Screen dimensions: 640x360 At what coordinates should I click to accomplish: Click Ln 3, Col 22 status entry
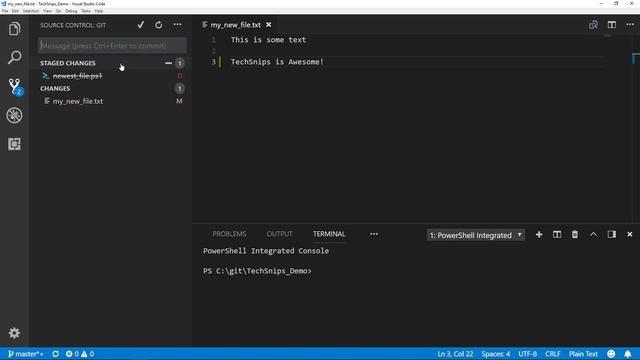click(x=455, y=354)
